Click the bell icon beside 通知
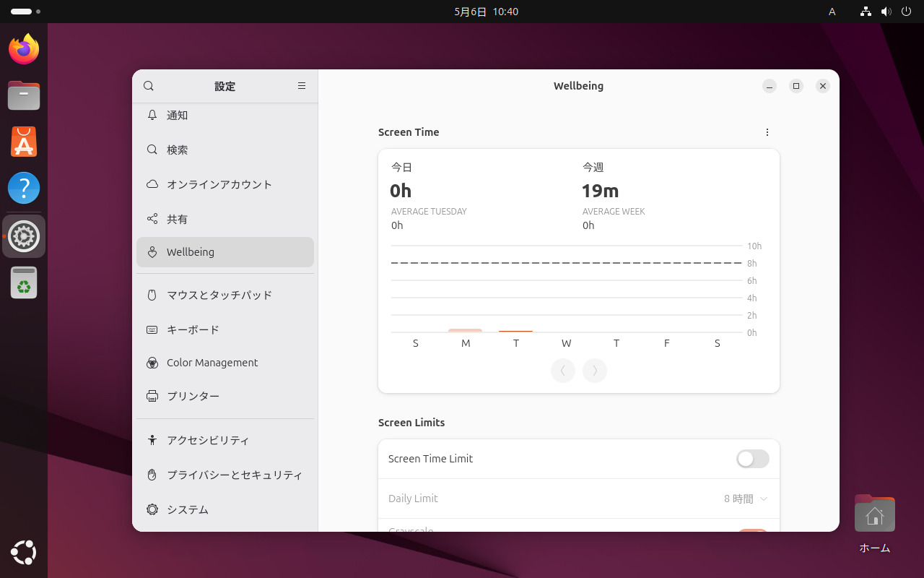The image size is (924, 578). point(152,115)
